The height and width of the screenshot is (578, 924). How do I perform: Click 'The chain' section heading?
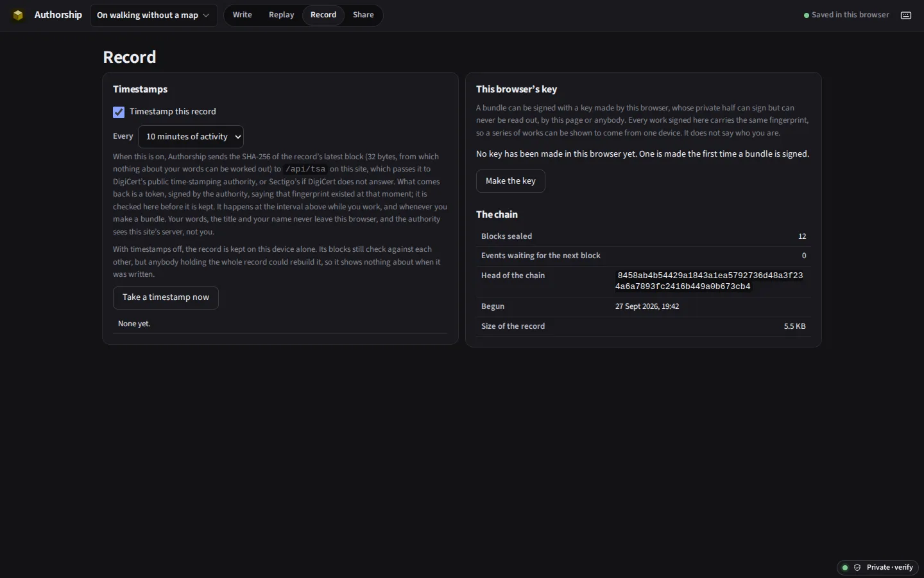[497, 215]
